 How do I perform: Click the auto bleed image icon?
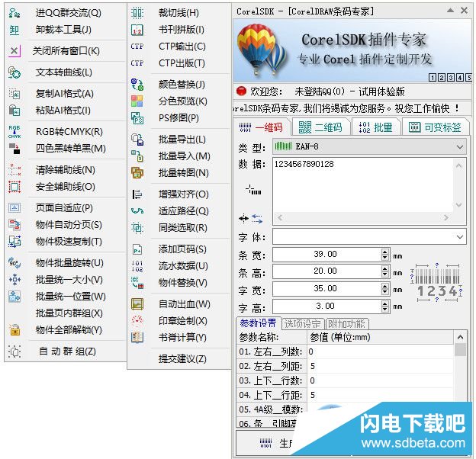(137, 304)
